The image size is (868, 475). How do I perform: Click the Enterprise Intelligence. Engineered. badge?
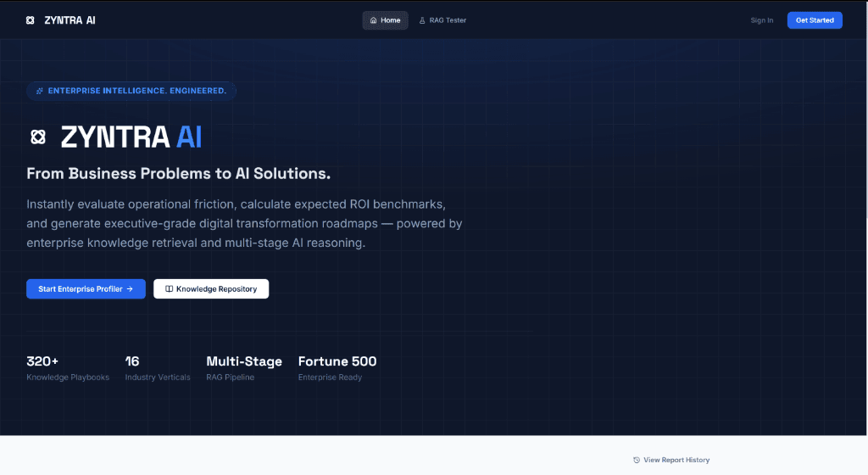click(x=131, y=91)
